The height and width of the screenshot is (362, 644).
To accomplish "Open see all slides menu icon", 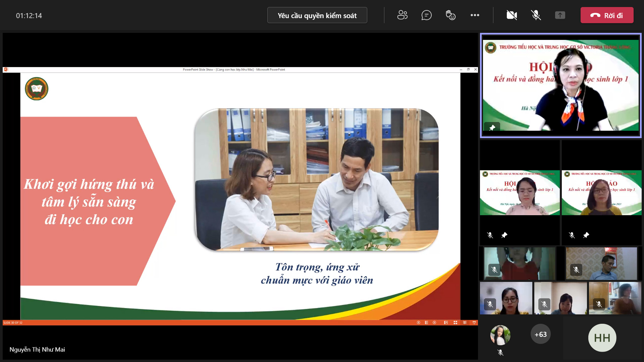I will tap(426, 322).
